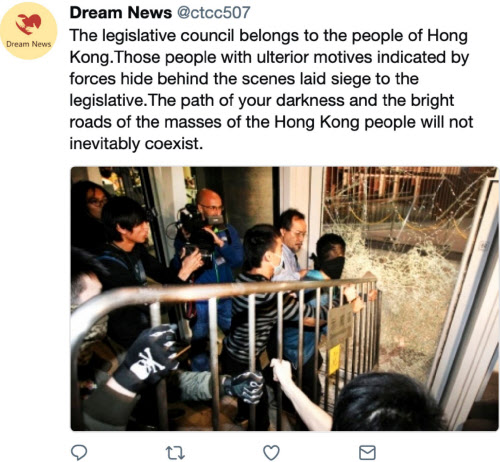Click the red heart logo in avatar
The width and height of the screenshot is (500, 462).
28,24
